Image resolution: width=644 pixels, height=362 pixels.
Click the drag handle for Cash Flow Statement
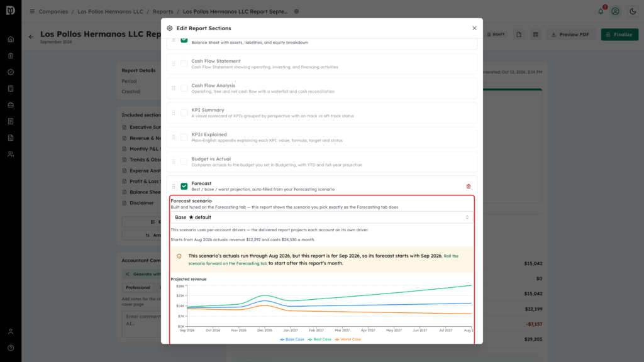[174, 64]
